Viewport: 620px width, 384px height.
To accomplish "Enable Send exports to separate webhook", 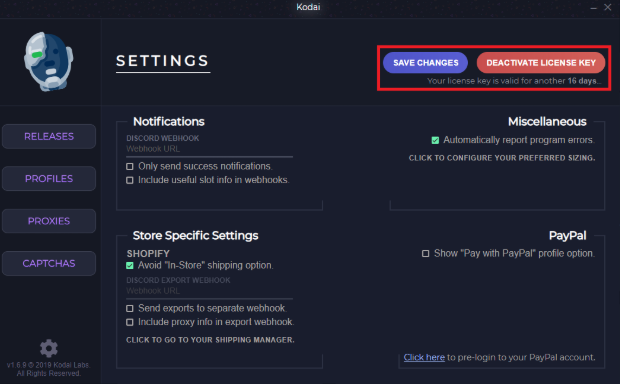I will (130, 308).
